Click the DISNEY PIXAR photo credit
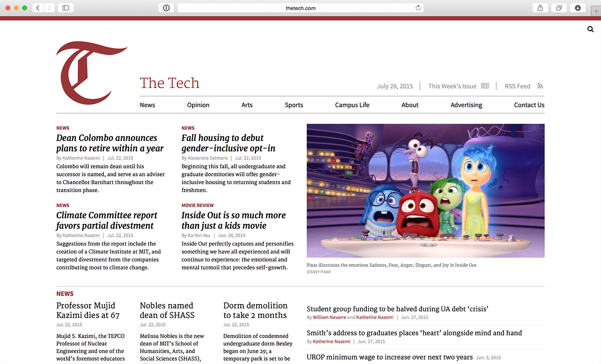Viewport: 601px width, 364px height. pyautogui.click(x=318, y=272)
